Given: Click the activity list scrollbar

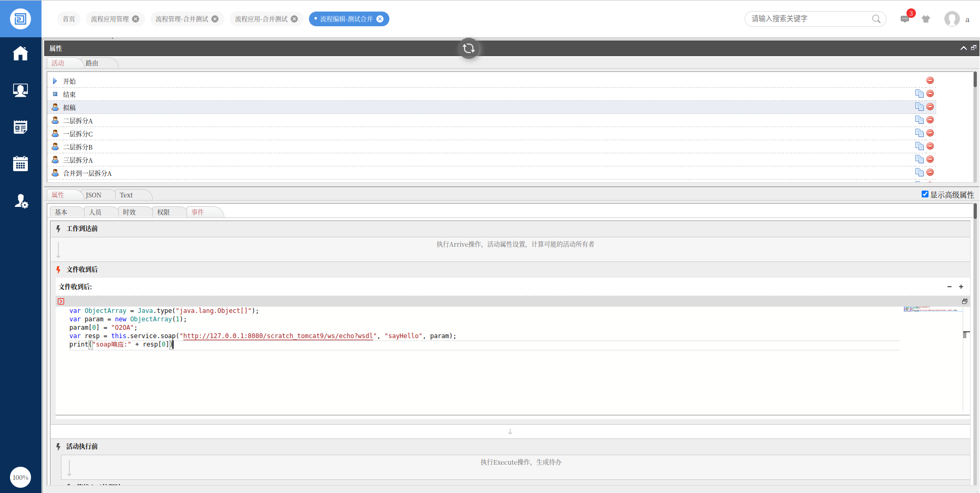Looking at the screenshot, I should 975,79.
